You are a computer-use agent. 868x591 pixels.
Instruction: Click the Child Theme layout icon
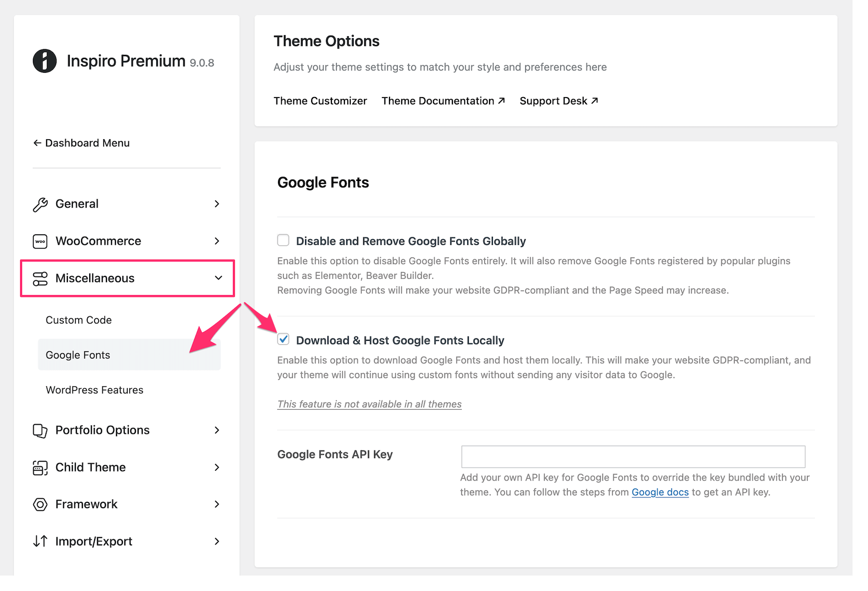point(40,468)
